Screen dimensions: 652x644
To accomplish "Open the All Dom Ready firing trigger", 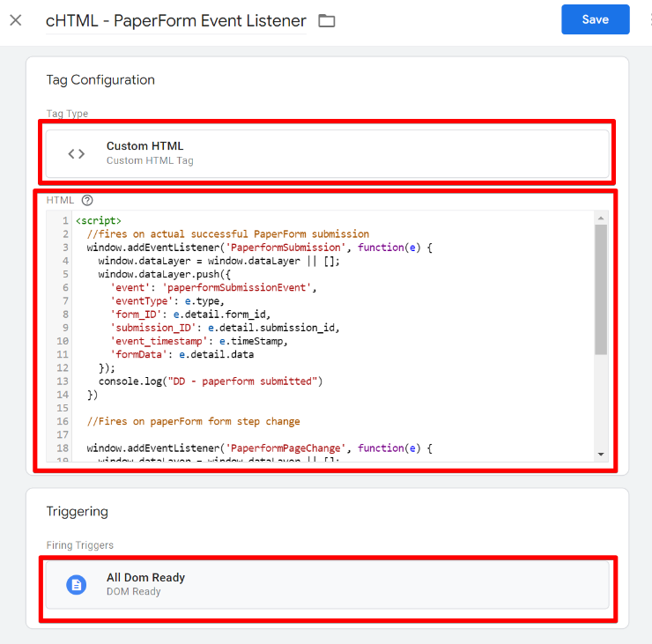I will point(326,584).
